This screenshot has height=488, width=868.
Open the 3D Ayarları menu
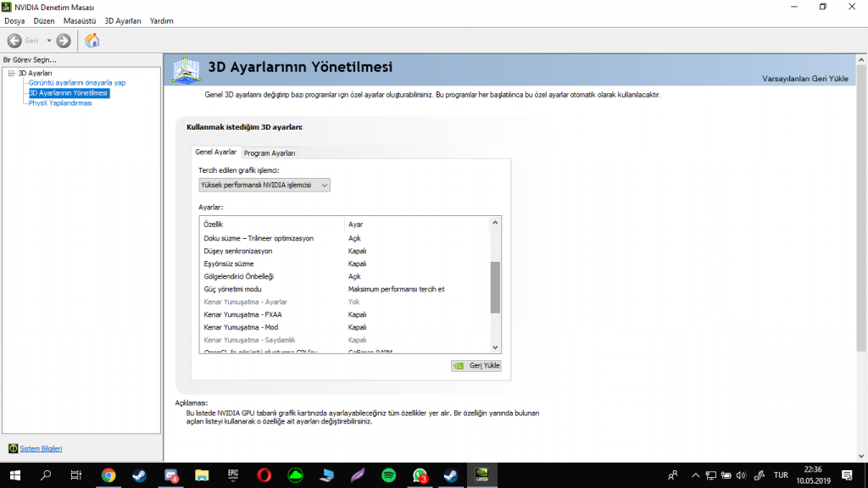pos(123,21)
